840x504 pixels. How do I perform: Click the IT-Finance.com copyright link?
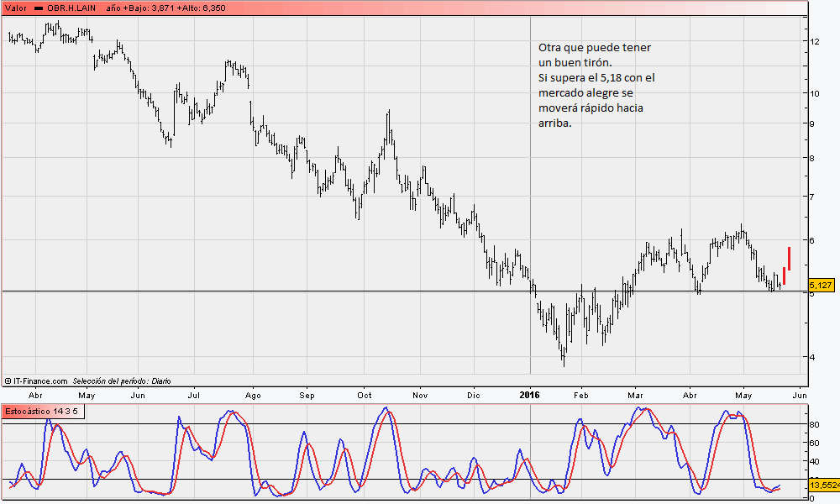pyautogui.click(x=35, y=381)
